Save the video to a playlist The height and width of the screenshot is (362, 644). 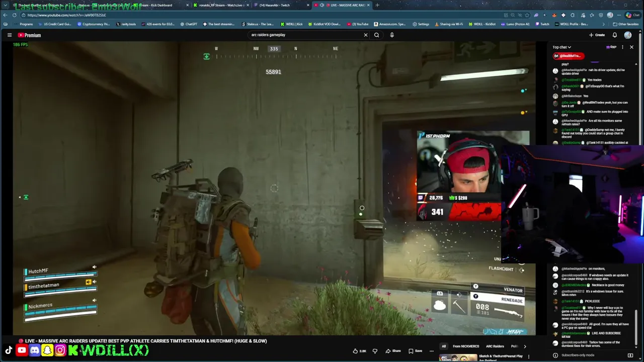[x=415, y=351]
